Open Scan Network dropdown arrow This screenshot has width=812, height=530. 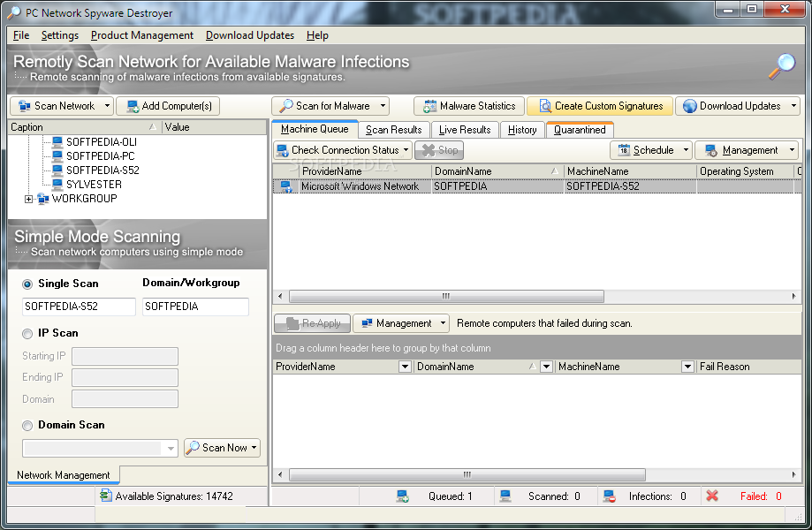(x=107, y=106)
